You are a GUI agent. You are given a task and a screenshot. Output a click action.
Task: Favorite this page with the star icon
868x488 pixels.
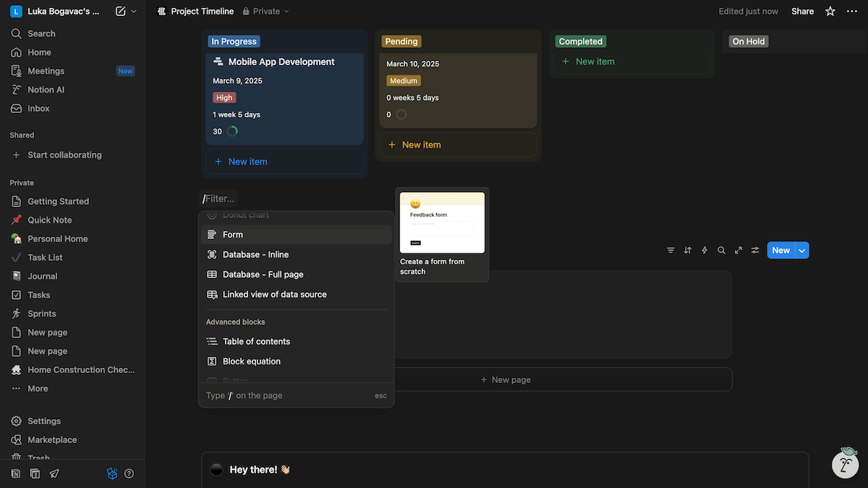(x=830, y=12)
